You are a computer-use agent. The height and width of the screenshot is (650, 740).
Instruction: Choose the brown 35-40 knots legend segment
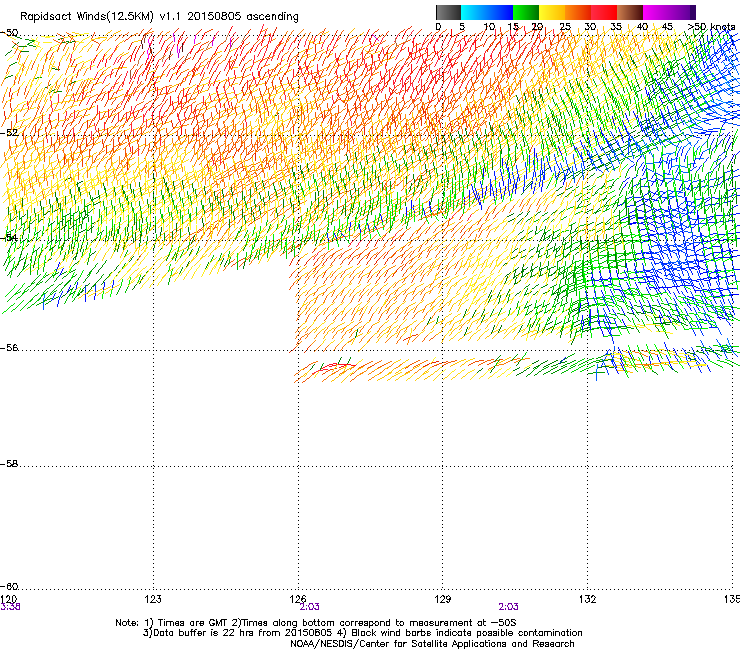pyautogui.click(x=630, y=12)
